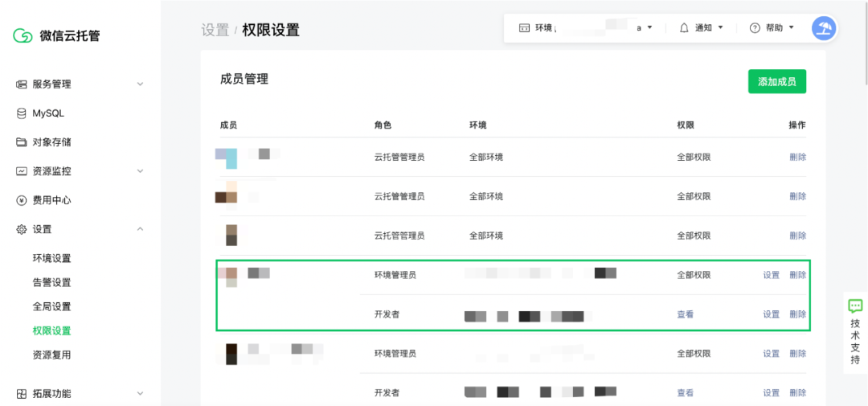868x406 pixels.
Task: Click 删除 in last 环境管理员 row
Action: (798, 354)
